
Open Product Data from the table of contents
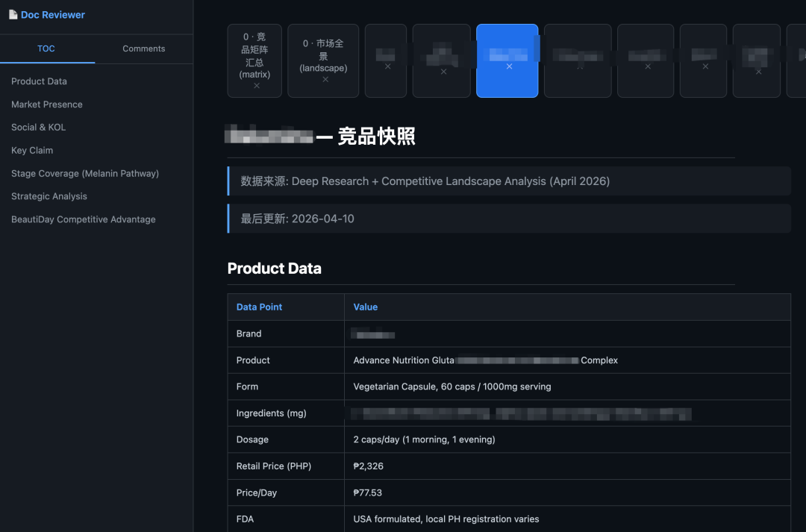40,81
